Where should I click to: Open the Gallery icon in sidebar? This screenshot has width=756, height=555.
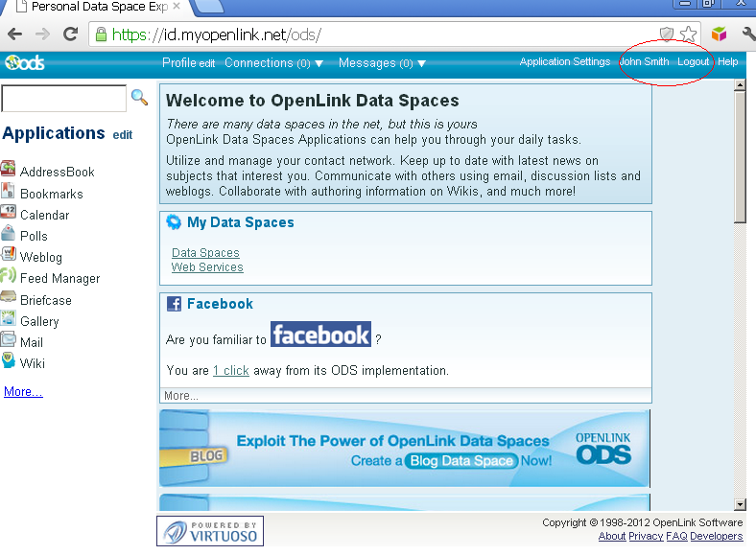(9, 320)
